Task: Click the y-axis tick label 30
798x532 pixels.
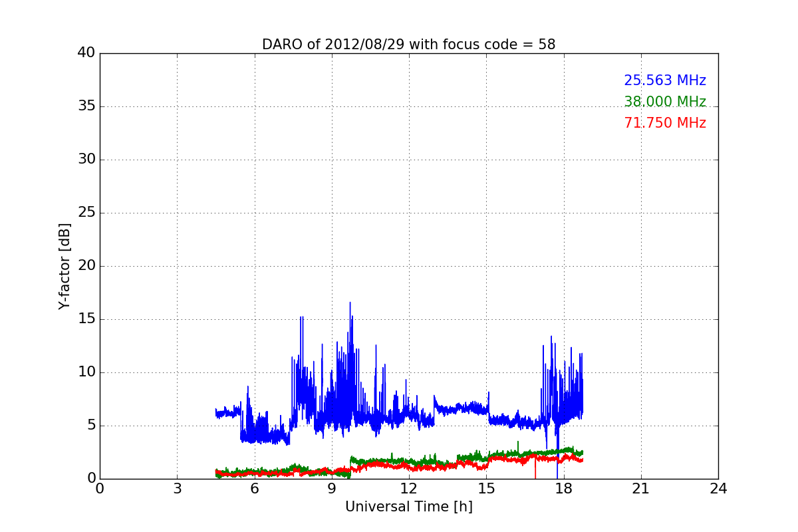Action: pos(86,160)
